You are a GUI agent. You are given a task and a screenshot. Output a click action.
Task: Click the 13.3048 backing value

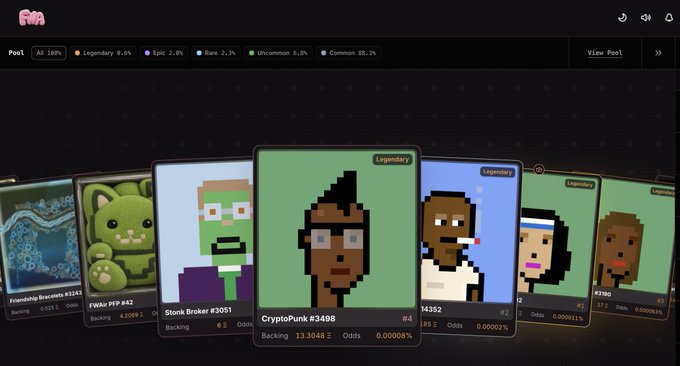pyautogui.click(x=313, y=336)
